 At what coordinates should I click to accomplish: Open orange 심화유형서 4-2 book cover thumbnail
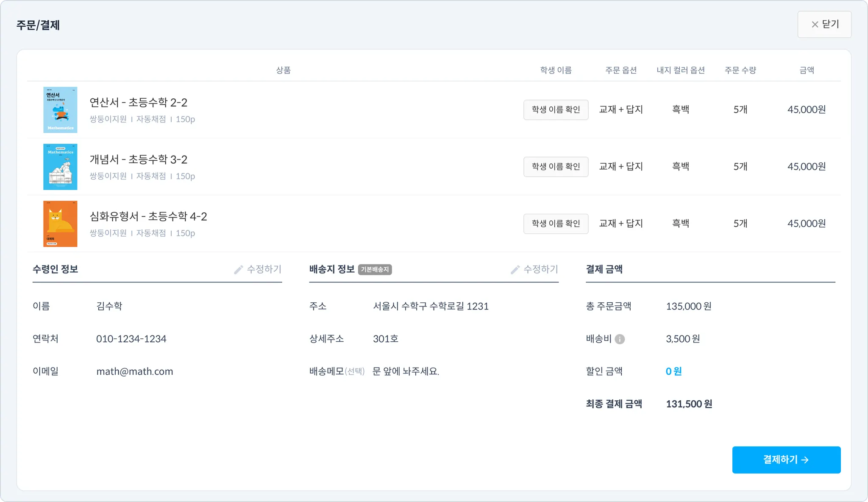click(x=60, y=223)
